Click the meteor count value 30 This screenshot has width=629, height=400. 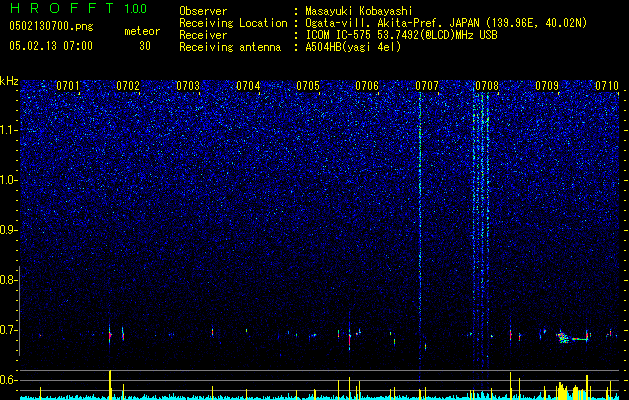(145, 46)
